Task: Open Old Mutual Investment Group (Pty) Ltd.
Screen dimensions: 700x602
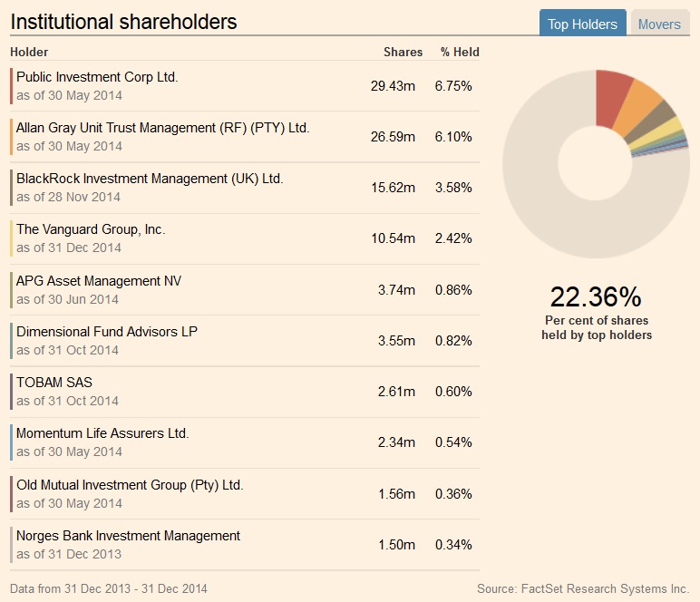Action: 130,485
